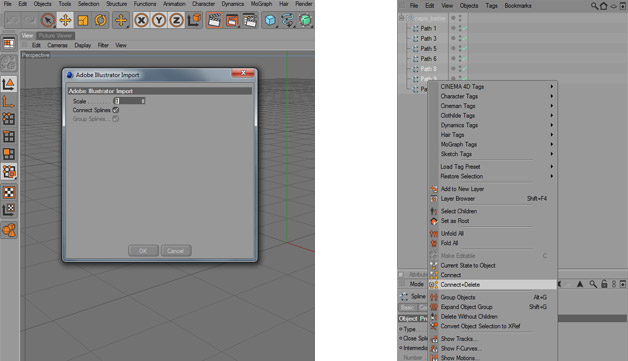Activate the Rotate tool
Image resolution: width=628 pixels, height=361 pixels.
click(x=101, y=20)
